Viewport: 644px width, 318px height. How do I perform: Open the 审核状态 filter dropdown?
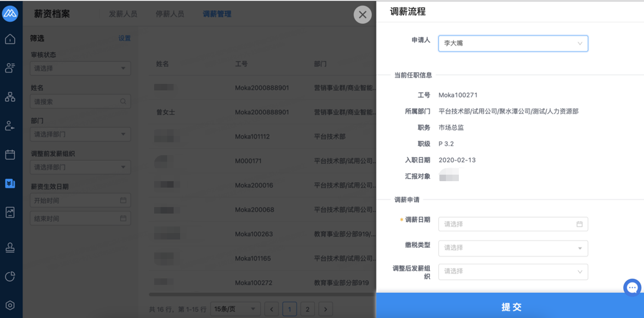pyautogui.click(x=80, y=68)
